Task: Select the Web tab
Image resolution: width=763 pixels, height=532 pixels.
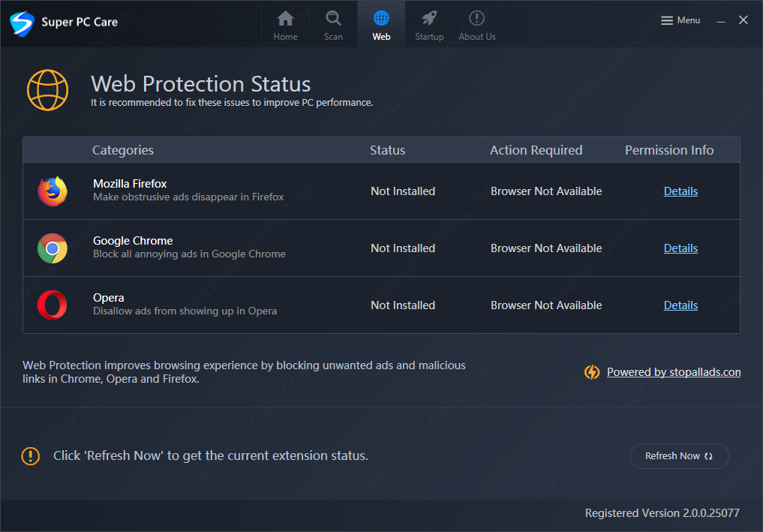Action: point(381,26)
